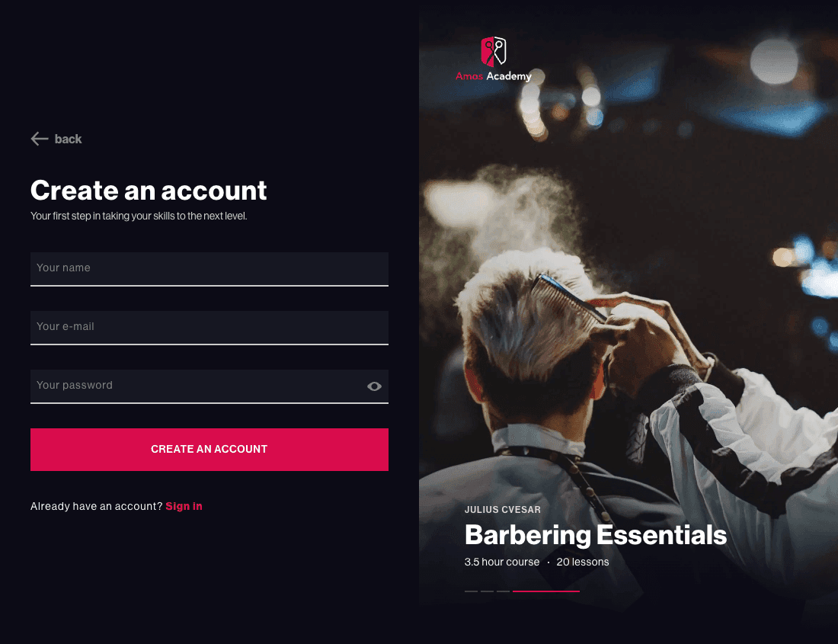
Task: Select the third carousel slide indicator
Action: (503, 591)
